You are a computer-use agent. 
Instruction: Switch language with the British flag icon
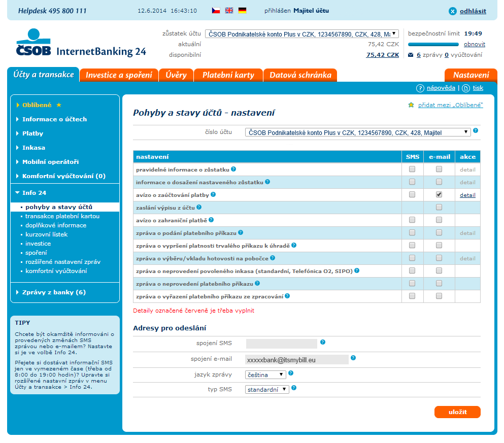pos(229,11)
